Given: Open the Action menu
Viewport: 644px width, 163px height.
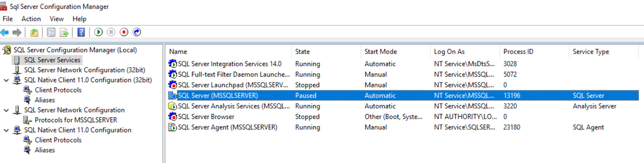Looking at the screenshot, I should [31, 19].
